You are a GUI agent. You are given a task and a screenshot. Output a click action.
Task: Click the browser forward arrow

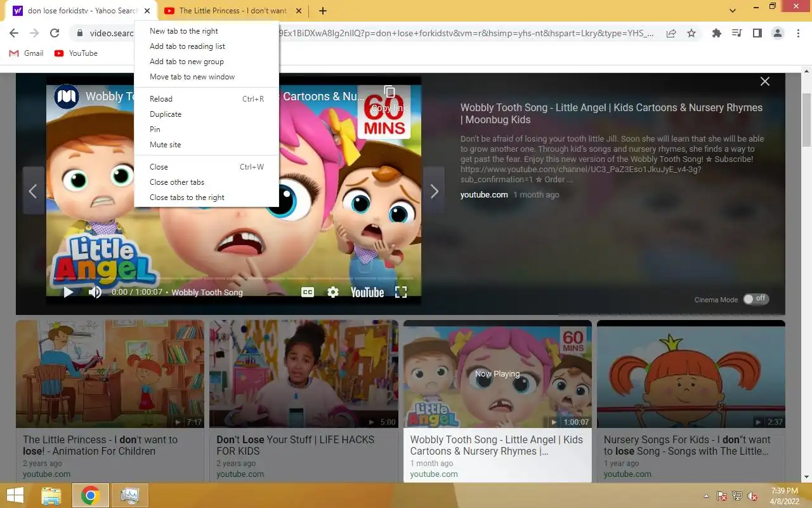34,33
